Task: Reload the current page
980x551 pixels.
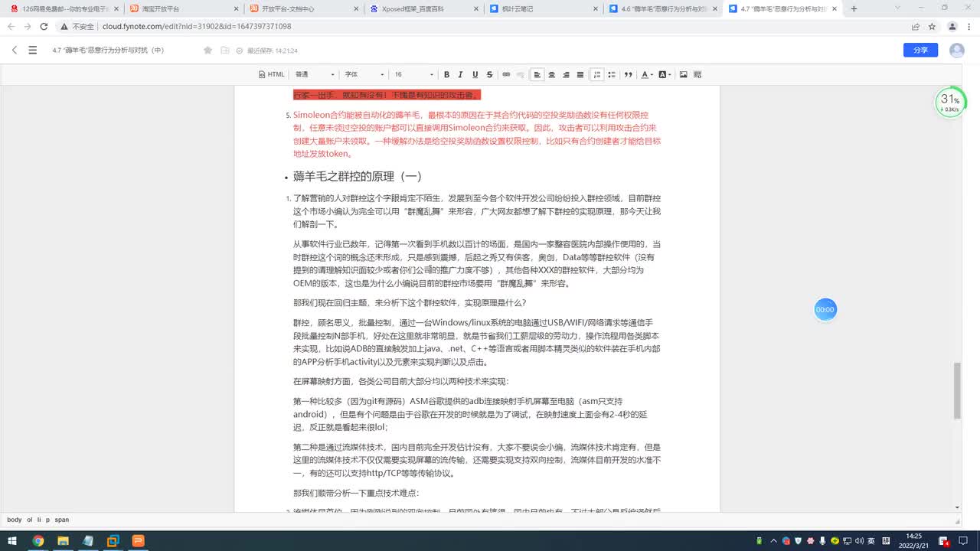Action: (x=44, y=26)
